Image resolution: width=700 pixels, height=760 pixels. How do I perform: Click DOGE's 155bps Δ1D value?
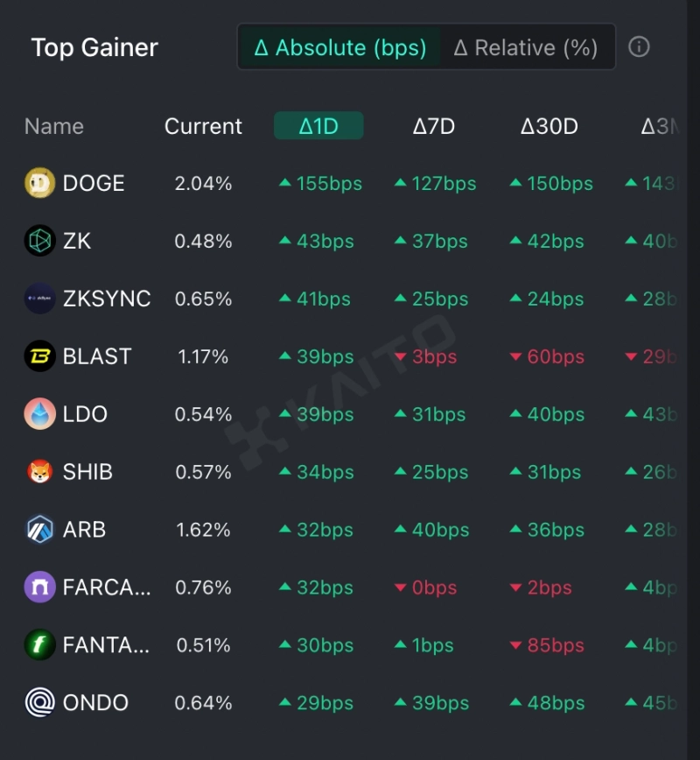coord(320,184)
